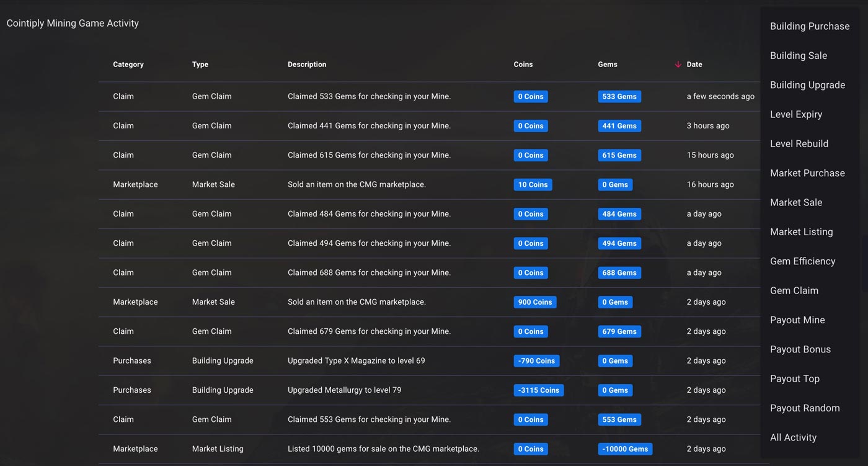Screen dimensions: 868x466
Task: Click Market Listing in the Type column
Action: point(218,449)
